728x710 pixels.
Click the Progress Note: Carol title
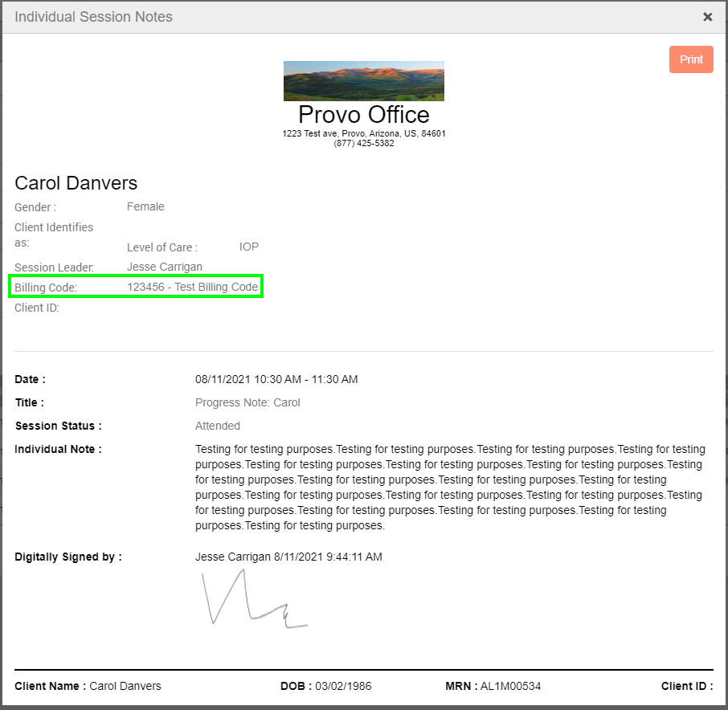[x=247, y=402]
